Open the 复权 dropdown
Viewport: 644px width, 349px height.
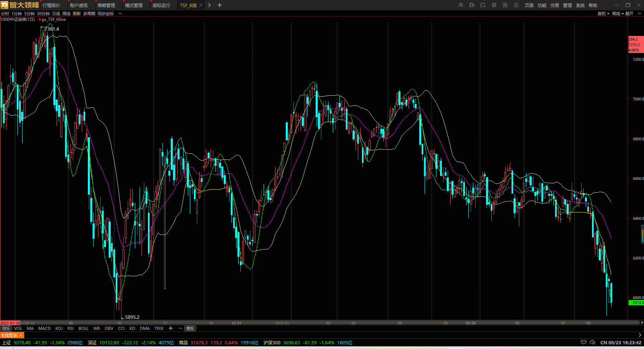point(603,14)
